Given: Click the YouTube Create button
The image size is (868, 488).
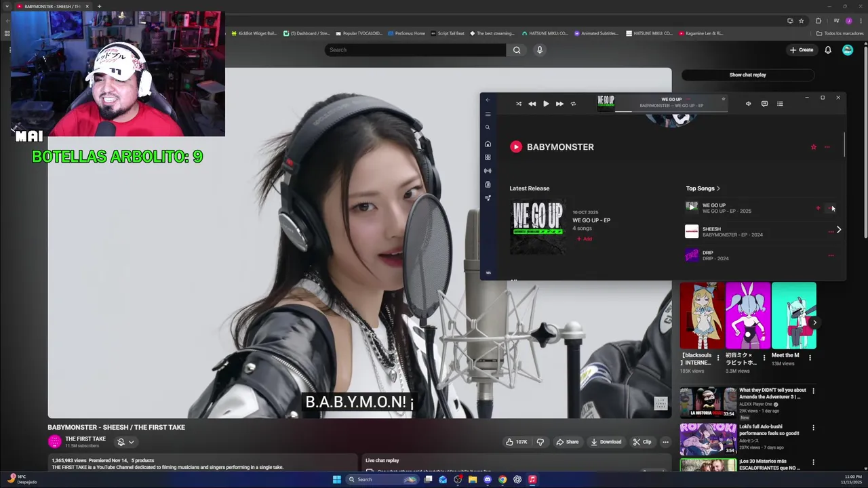Looking at the screenshot, I should (801, 49).
